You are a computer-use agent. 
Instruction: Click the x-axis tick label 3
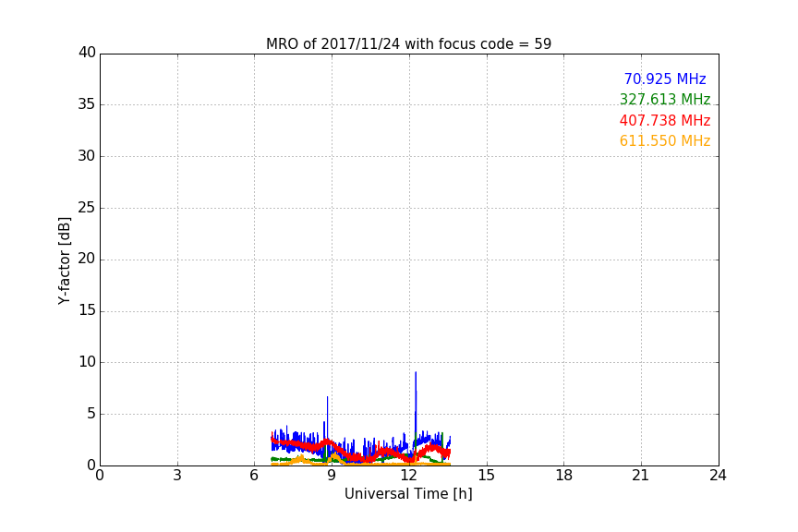[x=177, y=476]
